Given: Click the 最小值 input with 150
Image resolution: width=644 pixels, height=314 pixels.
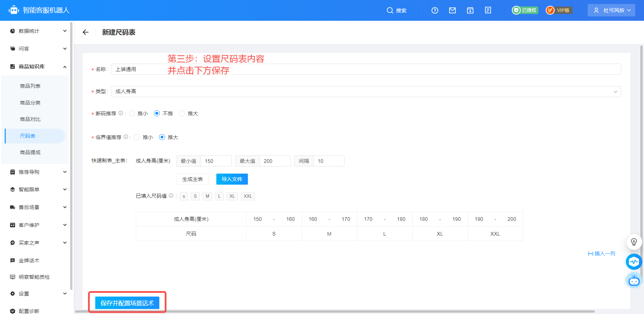Looking at the screenshot, I should (216, 161).
